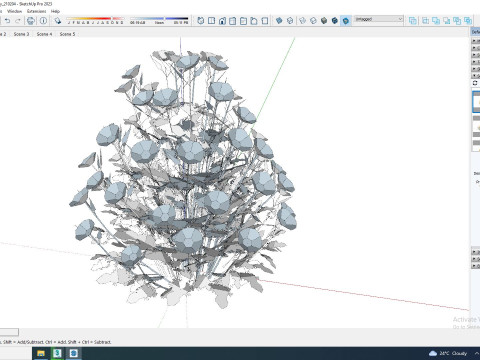Switch to the Scene 4 tab
This screenshot has width=480, height=360.
44,34
